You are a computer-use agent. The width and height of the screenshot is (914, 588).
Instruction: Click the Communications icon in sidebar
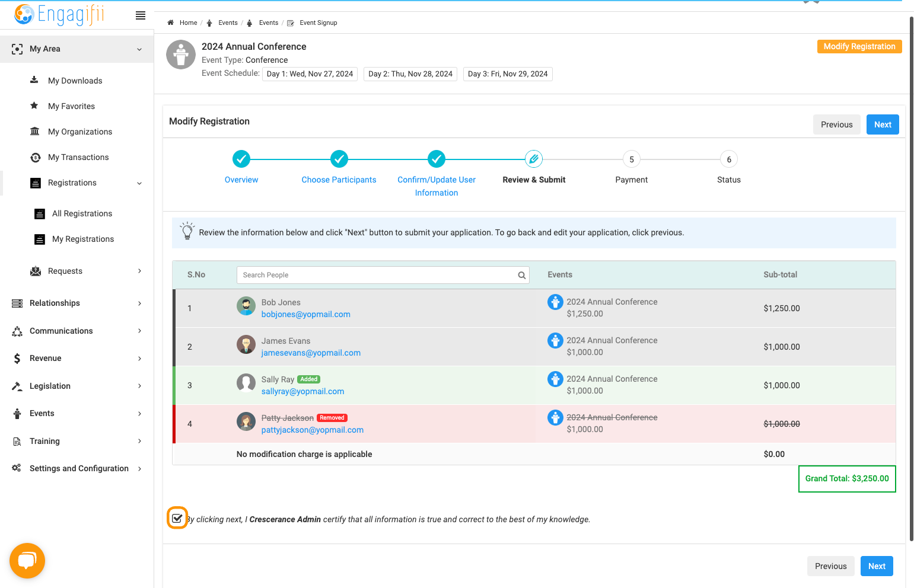click(17, 331)
